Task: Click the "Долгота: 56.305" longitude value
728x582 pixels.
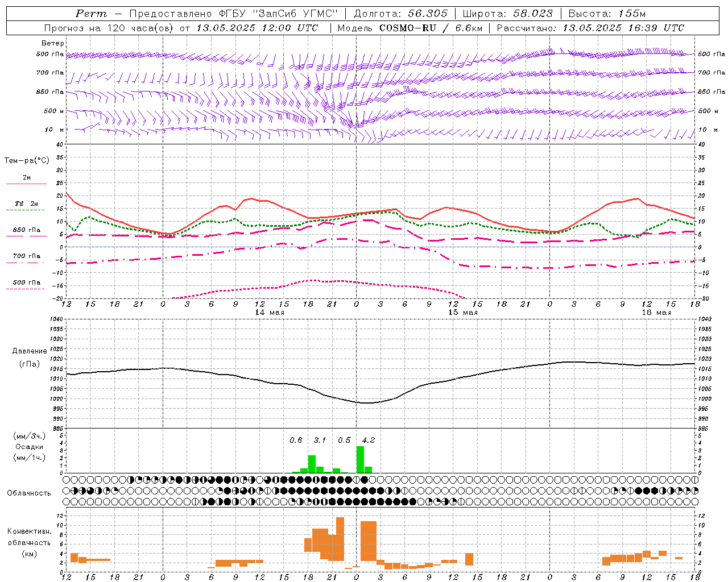Action: pos(400,14)
